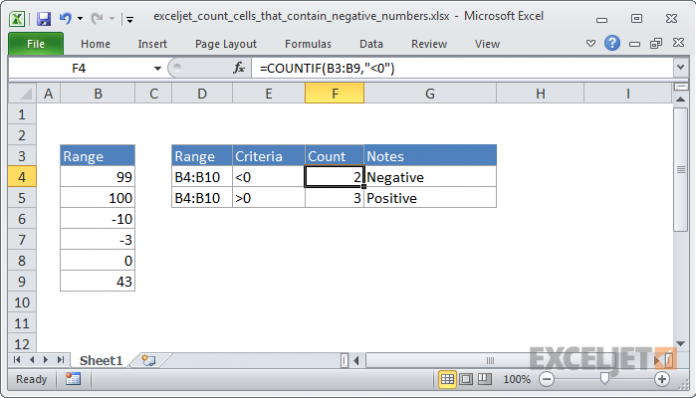Select cell containing 99
The width and height of the screenshot is (696, 398).
pyautogui.click(x=98, y=177)
